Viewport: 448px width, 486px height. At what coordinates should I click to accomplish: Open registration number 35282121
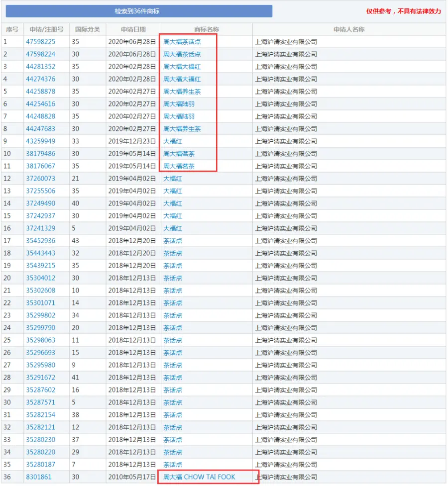41,427
